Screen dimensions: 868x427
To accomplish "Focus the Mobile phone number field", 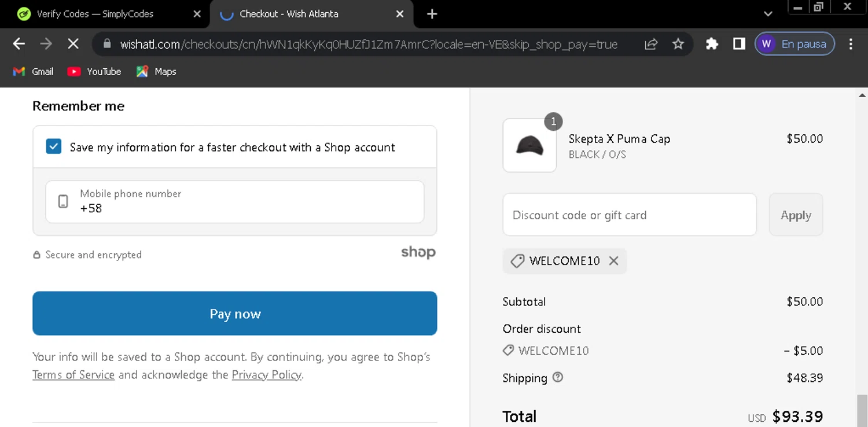I will pyautogui.click(x=234, y=202).
